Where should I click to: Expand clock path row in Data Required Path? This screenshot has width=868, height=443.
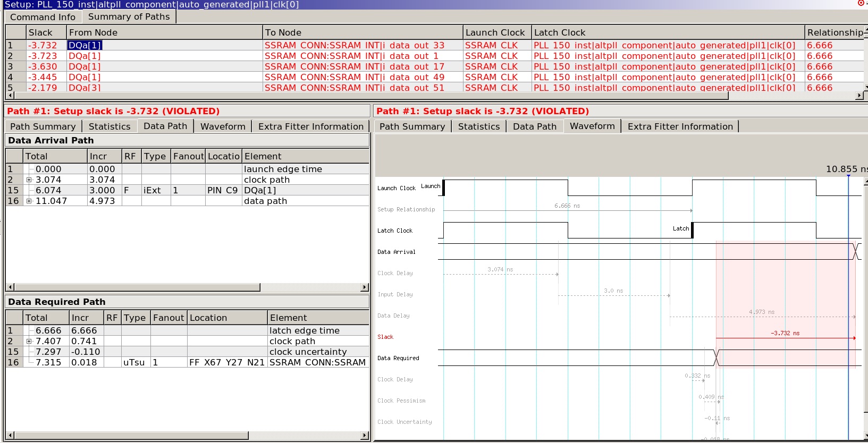tap(29, 342)
